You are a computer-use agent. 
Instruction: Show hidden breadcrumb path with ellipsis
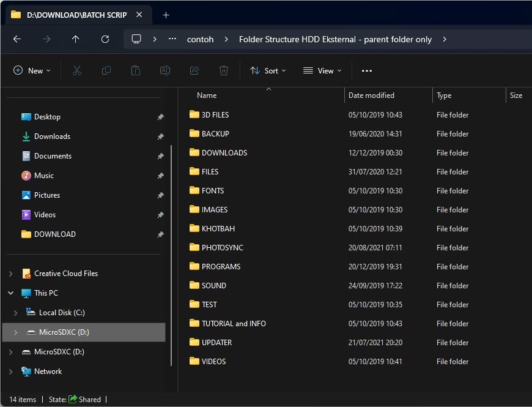[172, 39]
